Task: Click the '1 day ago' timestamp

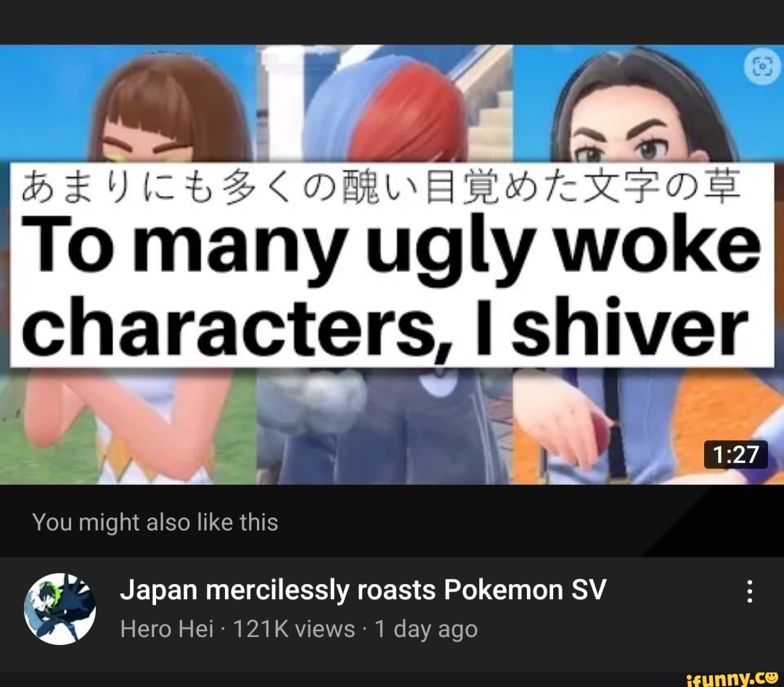Action: (426, 629)
